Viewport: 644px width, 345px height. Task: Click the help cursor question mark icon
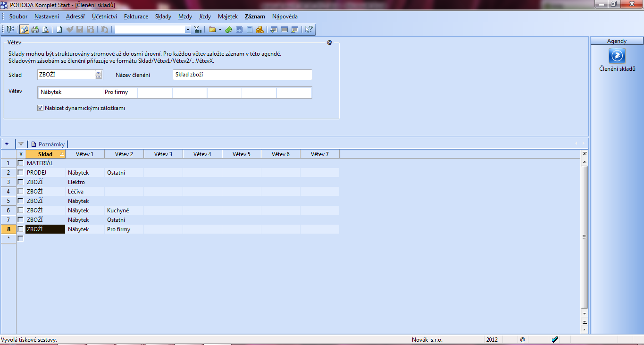click(x=309, y=30)
